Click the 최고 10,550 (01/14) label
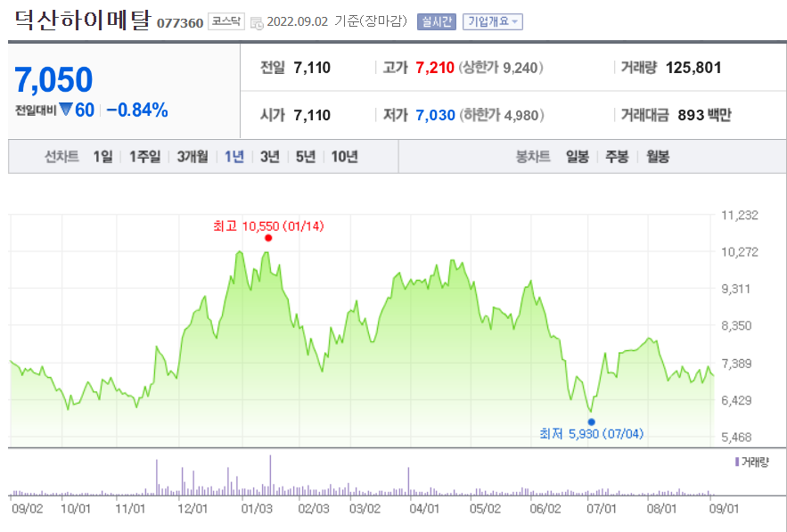 268,226
